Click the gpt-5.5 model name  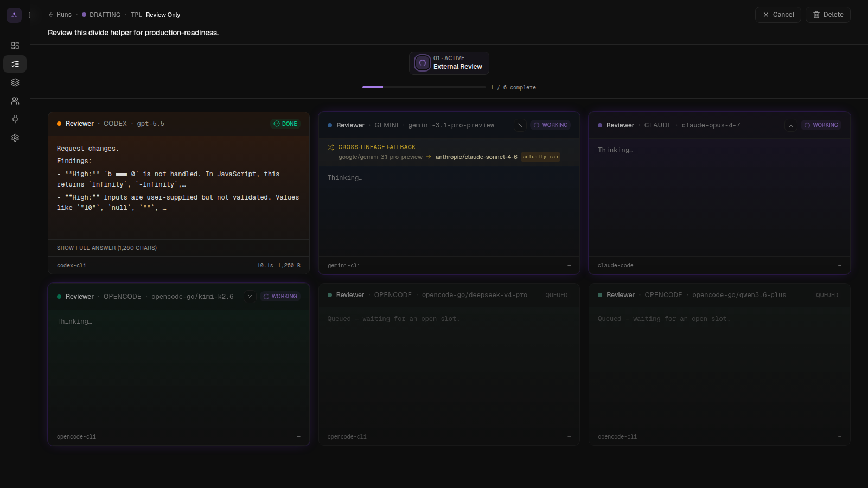click(x=151, y=124)
